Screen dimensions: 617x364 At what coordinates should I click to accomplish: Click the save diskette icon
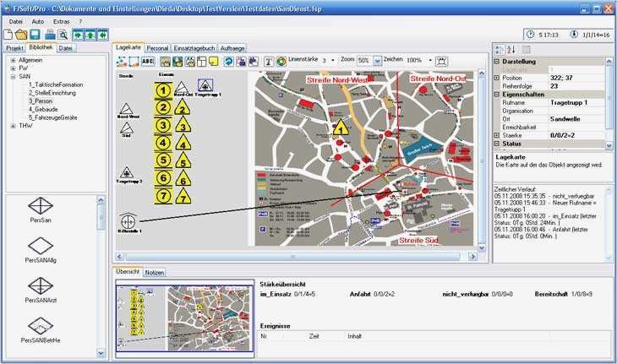point(35,35)
